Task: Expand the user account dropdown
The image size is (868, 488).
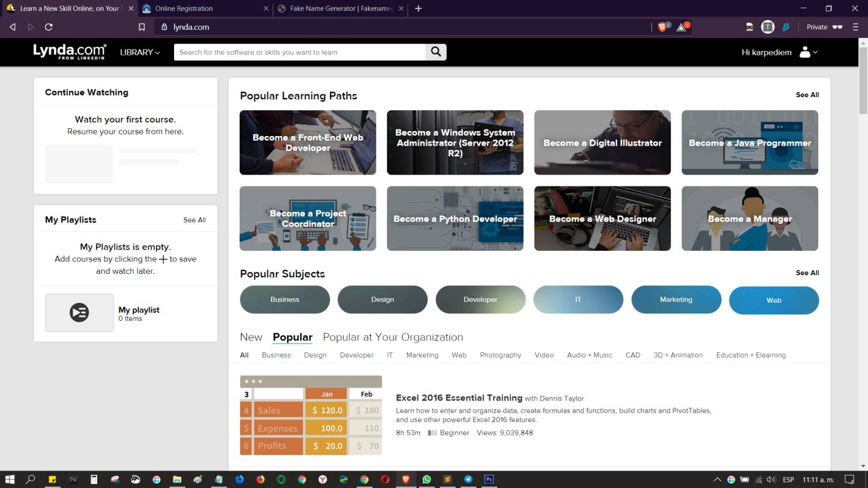Action: coord(809,52)
